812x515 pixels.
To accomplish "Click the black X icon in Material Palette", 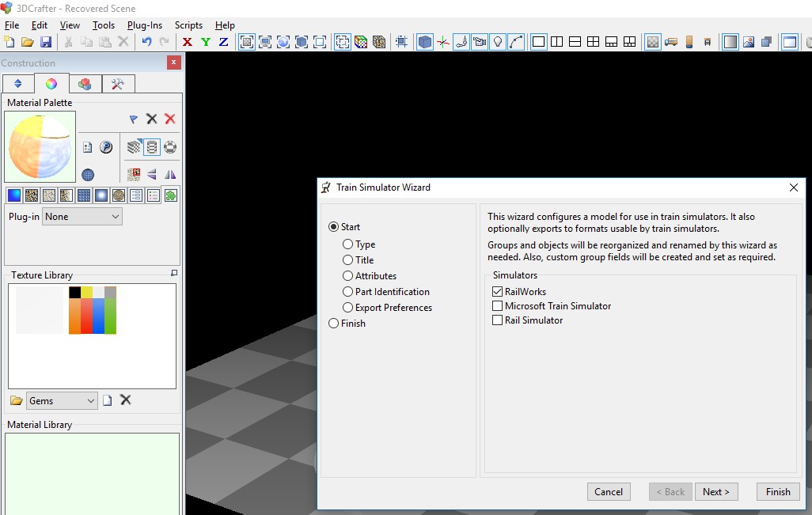I will coord(151,119).
